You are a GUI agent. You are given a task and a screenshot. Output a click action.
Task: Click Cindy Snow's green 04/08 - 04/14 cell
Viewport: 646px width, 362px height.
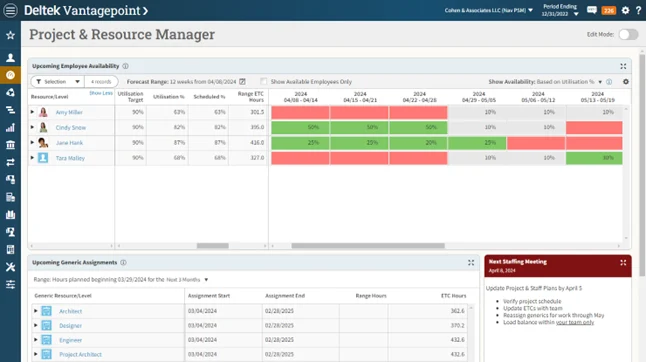click(300, 127)
